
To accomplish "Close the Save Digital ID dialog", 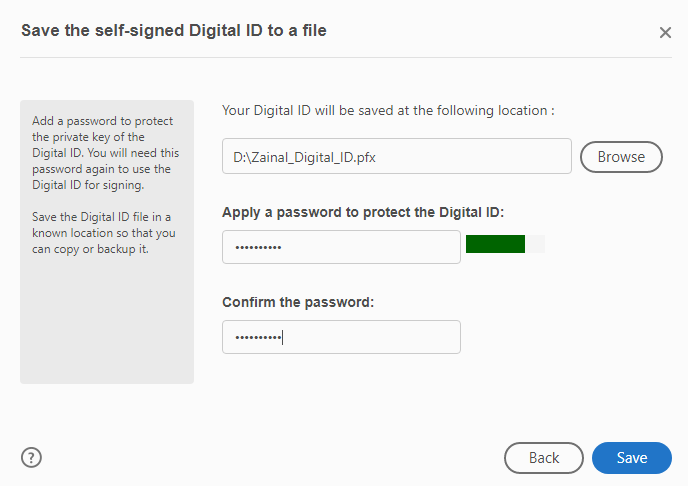I will 665,33.
